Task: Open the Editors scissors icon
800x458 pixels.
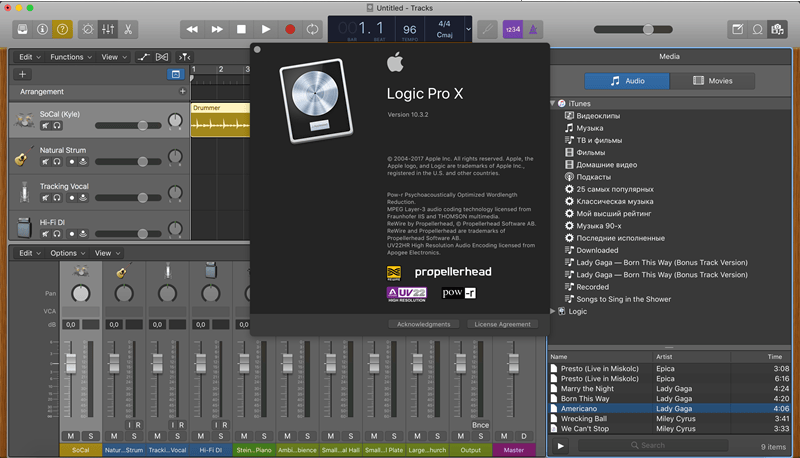Action: [128, 30]
